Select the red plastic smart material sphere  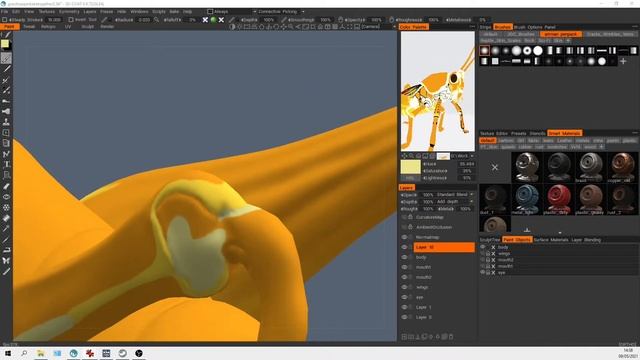[559, 199]
